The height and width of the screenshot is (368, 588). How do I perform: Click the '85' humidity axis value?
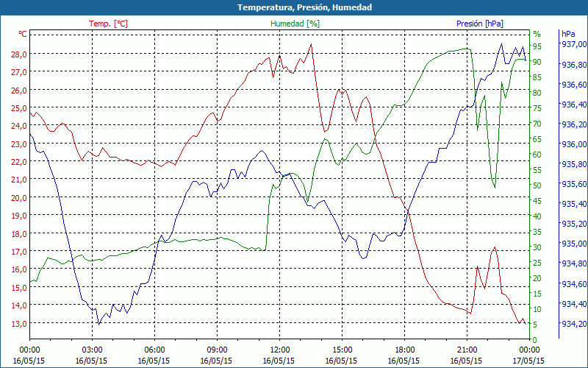tap(537, 77)
